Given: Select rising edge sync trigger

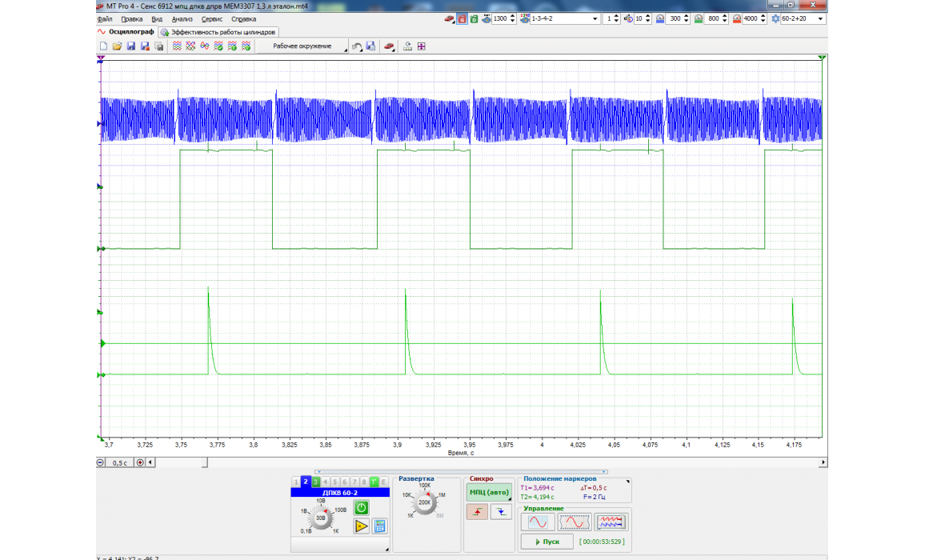Looking at the screenshot, I should [477, 513].
